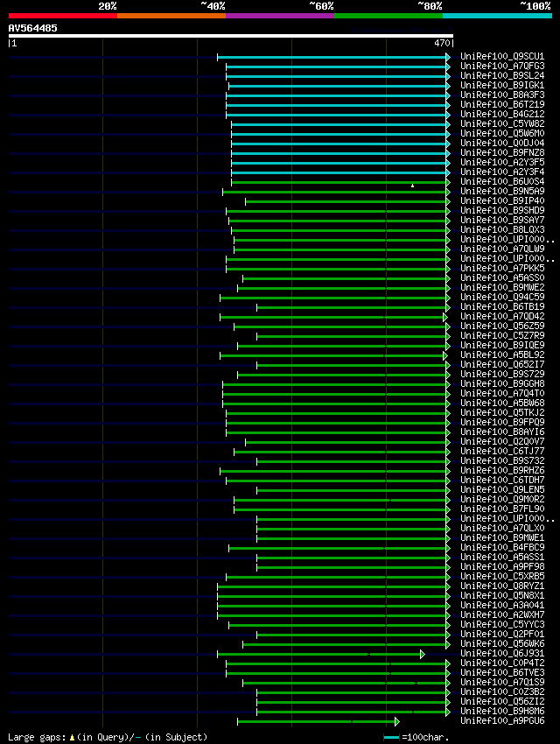Click the white AV564485 query length bar
This screenshot has width=560, height=744.
[x=231, y=36]
